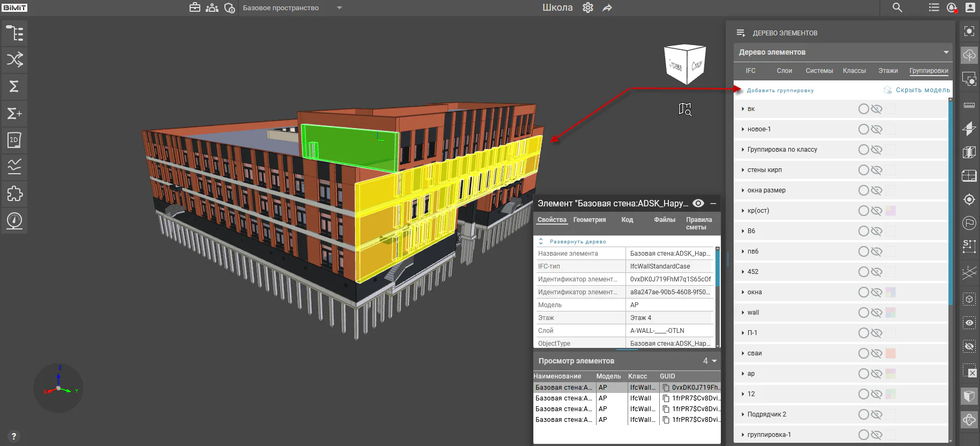Toggle the eye icon in element properties header
This screenshot has height=446, width=980.
[x=698, y=203]
